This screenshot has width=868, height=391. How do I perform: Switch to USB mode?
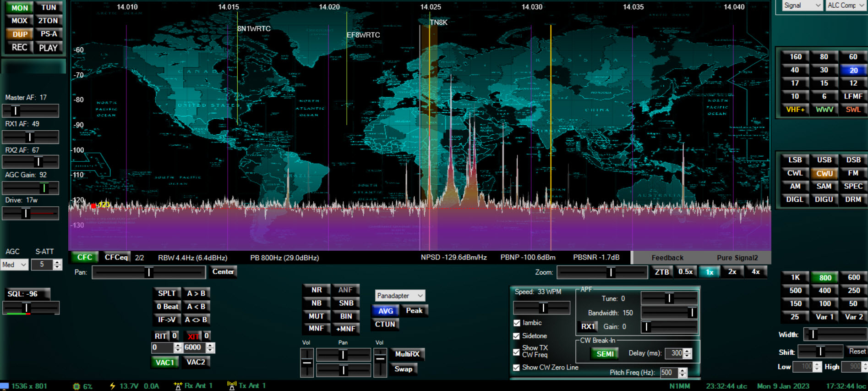(x=824, y=160)
